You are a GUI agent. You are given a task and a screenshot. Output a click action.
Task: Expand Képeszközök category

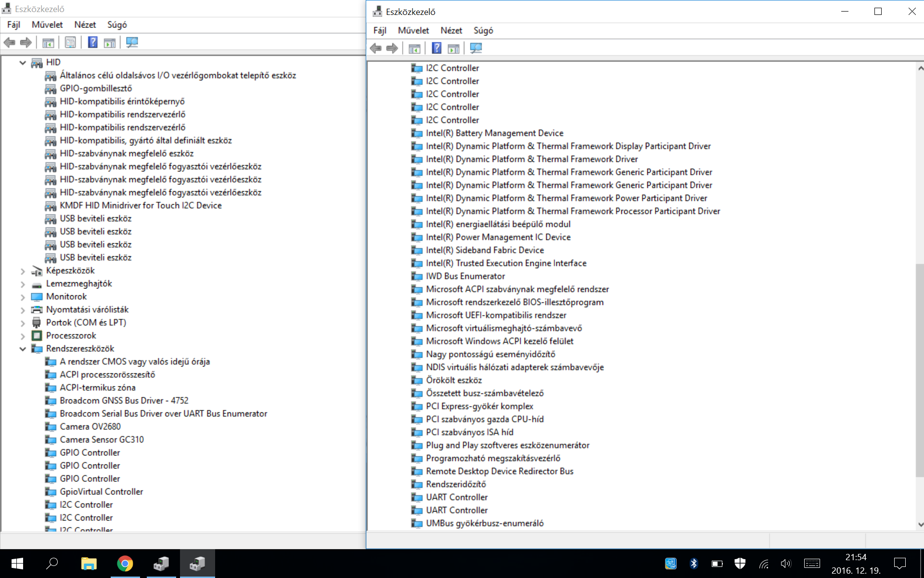pos(23,271)
